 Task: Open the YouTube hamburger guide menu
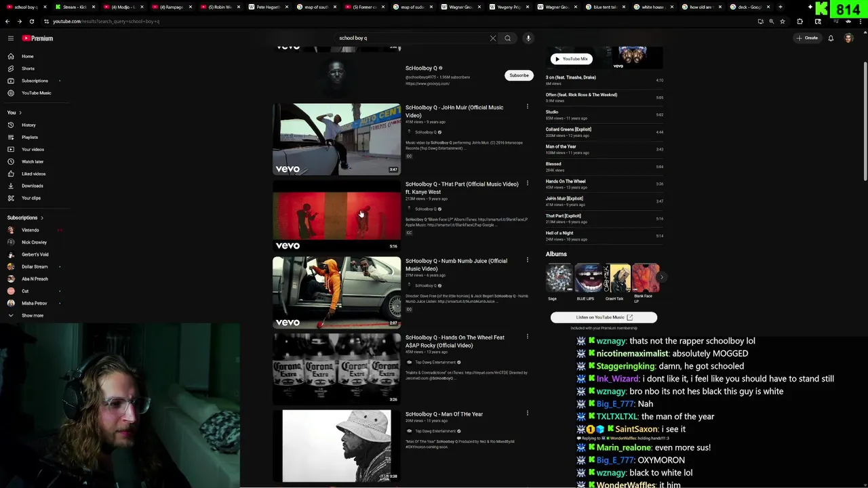point(11,38)
